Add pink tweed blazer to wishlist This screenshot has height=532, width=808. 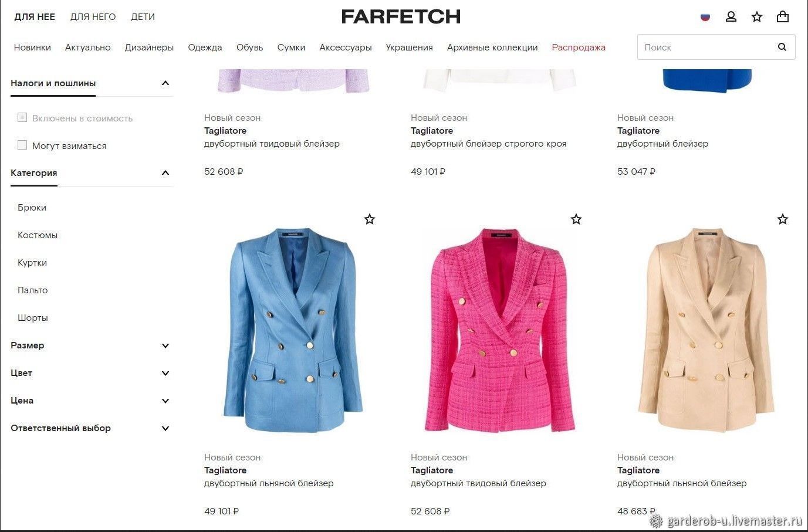(576, 219)
